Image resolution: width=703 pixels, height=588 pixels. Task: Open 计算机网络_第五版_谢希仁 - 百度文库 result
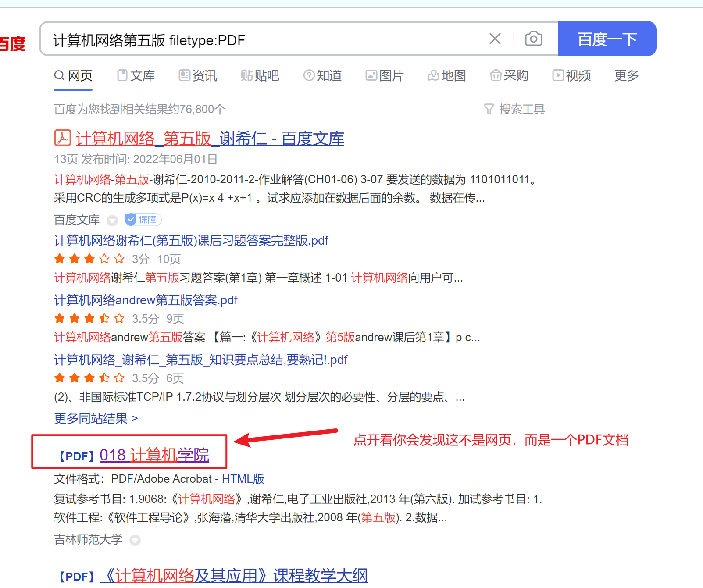210,139
